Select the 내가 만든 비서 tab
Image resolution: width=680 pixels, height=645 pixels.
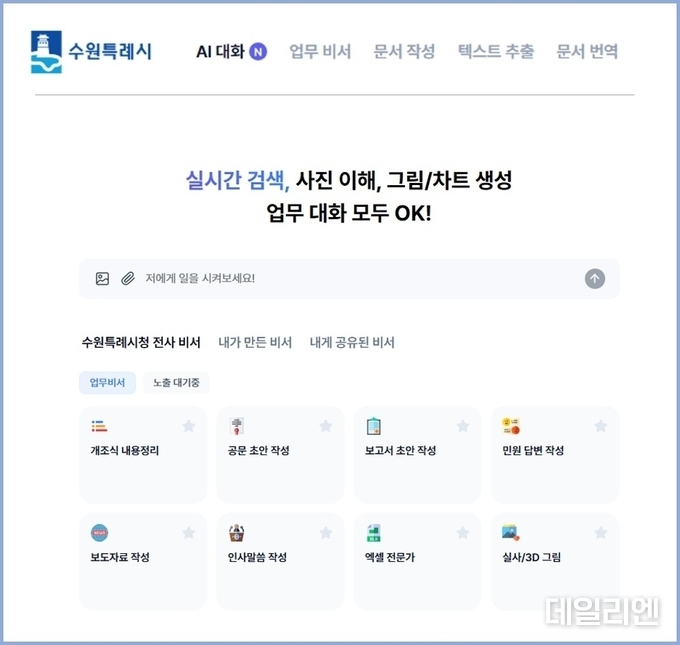click(x=255, y=342)
